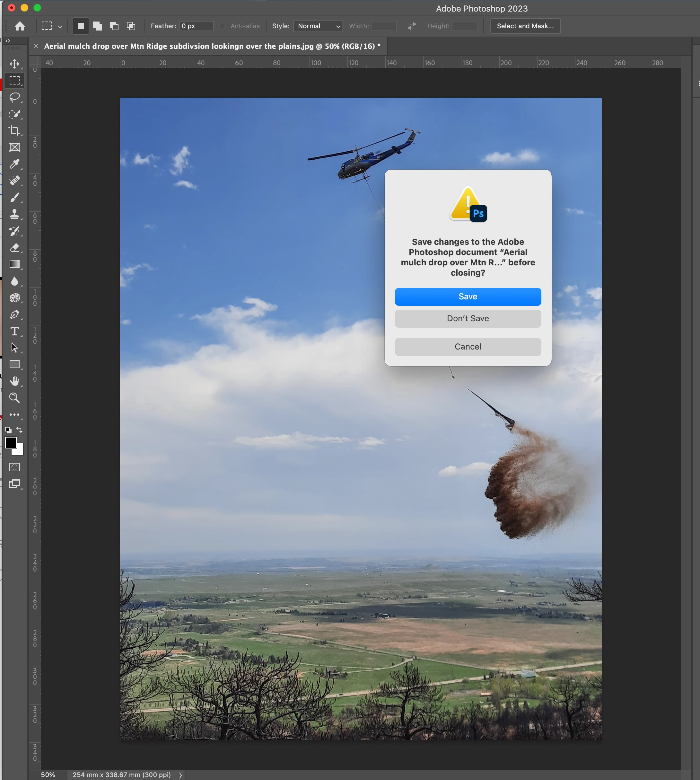Choose the Eraser tool

15,247
